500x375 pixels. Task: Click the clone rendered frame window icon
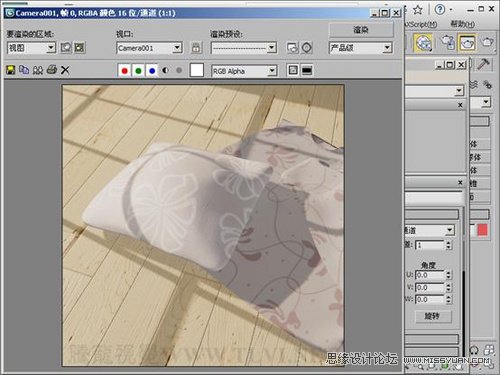pos(38,70)
